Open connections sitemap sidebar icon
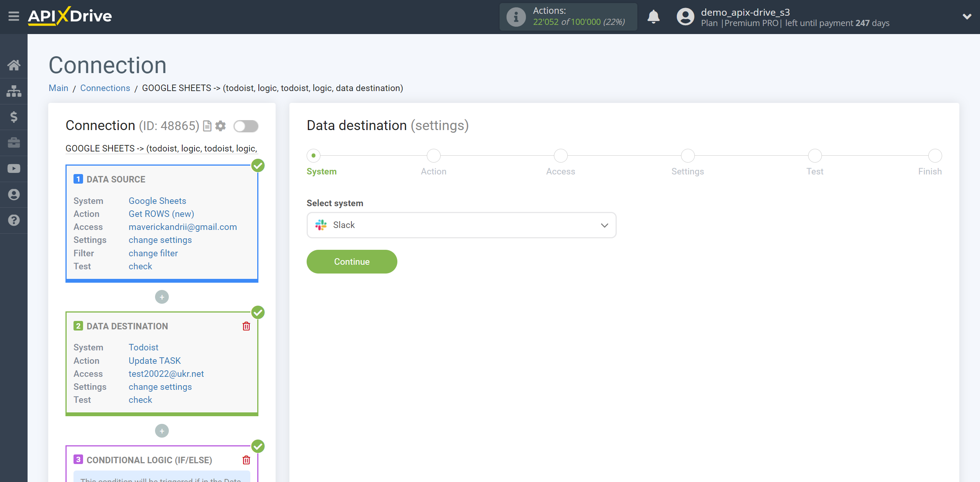The width and height of the screenshot is (980, 482). [14, 91]
